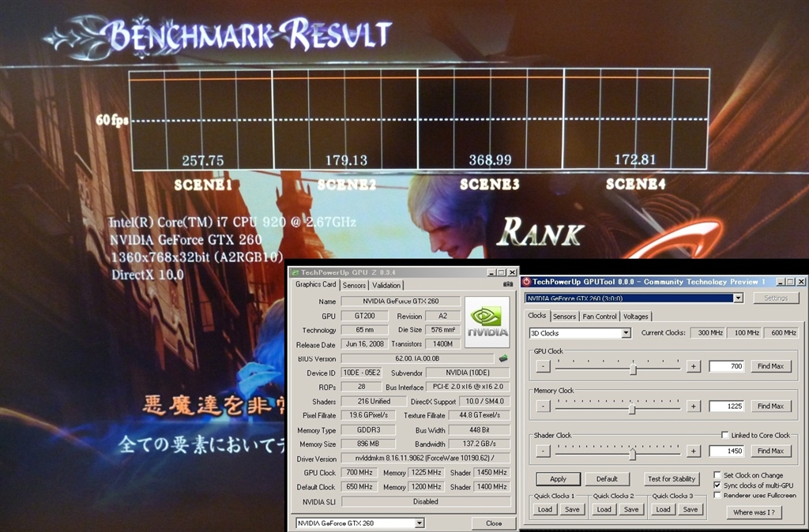Click the 137.2 GB/s Bandwidth field
This screenshot has width=809, height=532.
[480, 444]
